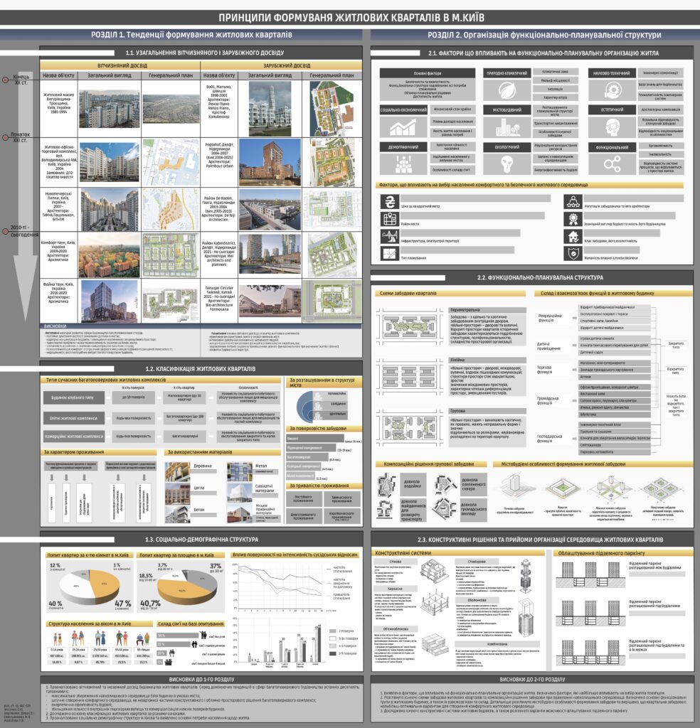The height and width of the screenshot is (728, 700).
Task: Click the 'Облаштування підземного паркінгу' heading
Action: [x=602, y=553]
